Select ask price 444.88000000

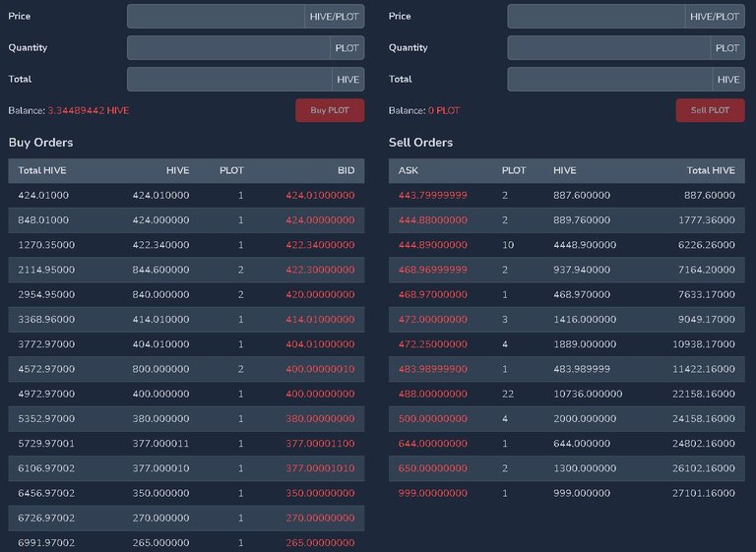433,219
